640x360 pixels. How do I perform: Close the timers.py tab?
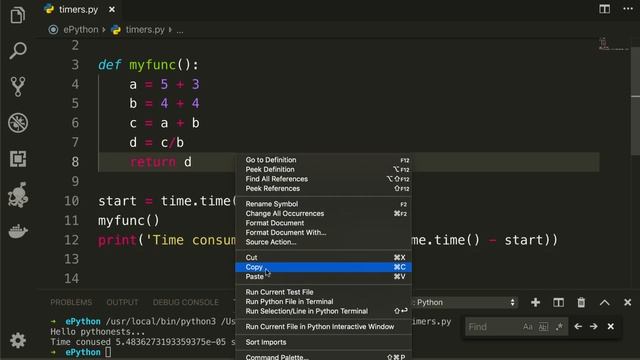click(111, 9)
